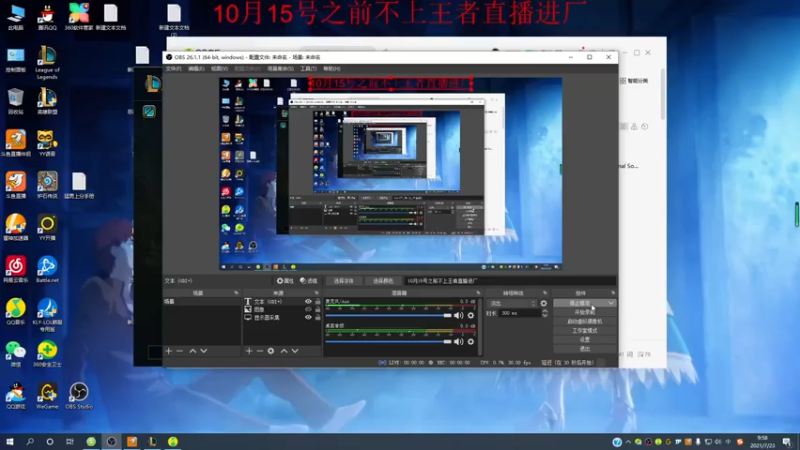Screen dimensions: 800x450
Task: Open League of Legends desktop shortcut
Action: 47,62
